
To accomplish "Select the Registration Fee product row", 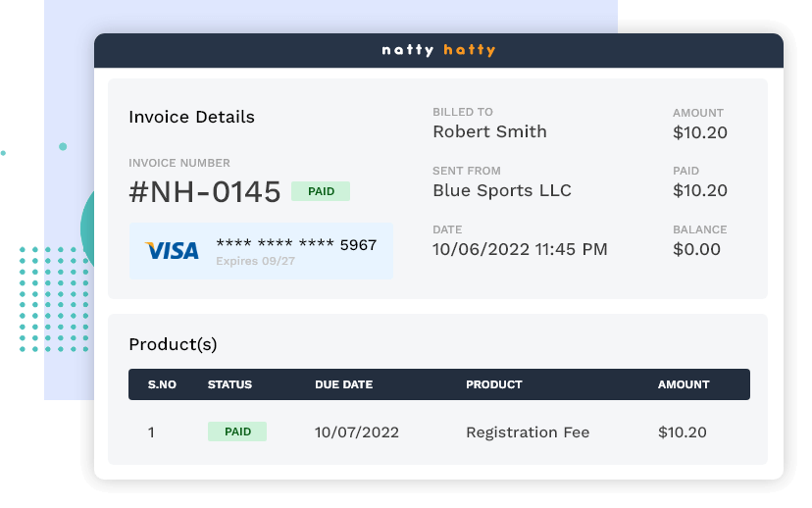I will tap(528, 432).
